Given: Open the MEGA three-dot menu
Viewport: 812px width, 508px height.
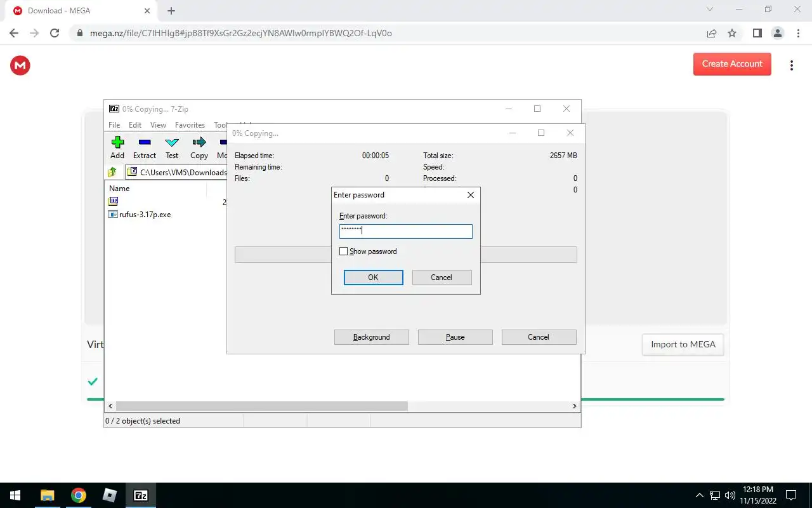Looking at the screenshot, I should (x=791, y=65).
